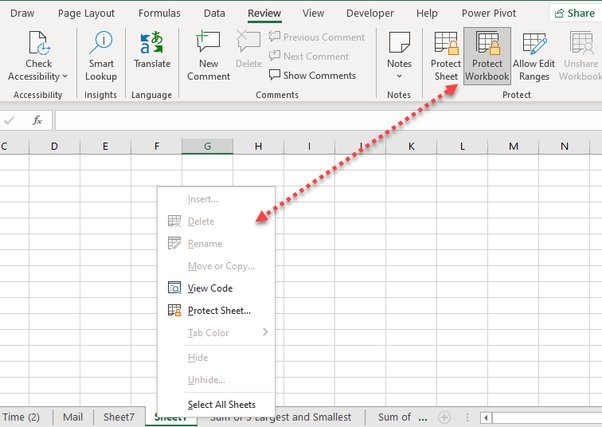The image size is (602, 427).
Task: Click the insert function fx icon
Action: (x=38, y=120)
